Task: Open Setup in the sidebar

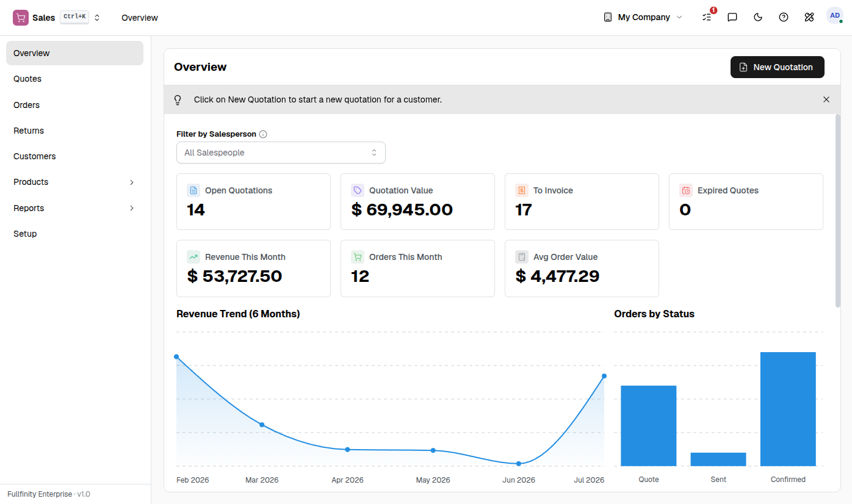Action: pos(74,234)
